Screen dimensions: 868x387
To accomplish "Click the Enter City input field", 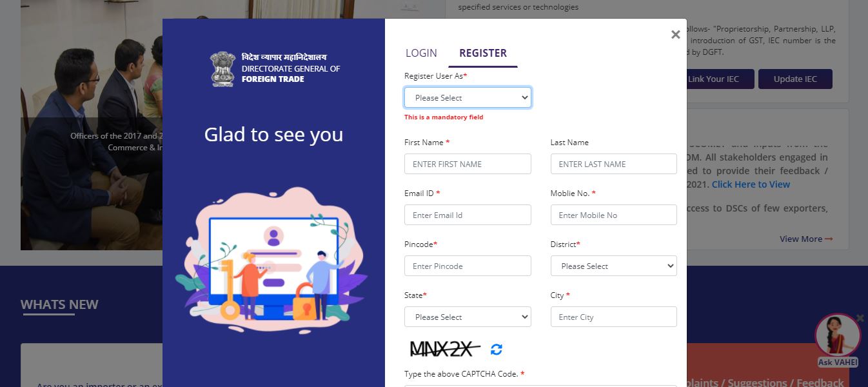I will pos(613,317).
